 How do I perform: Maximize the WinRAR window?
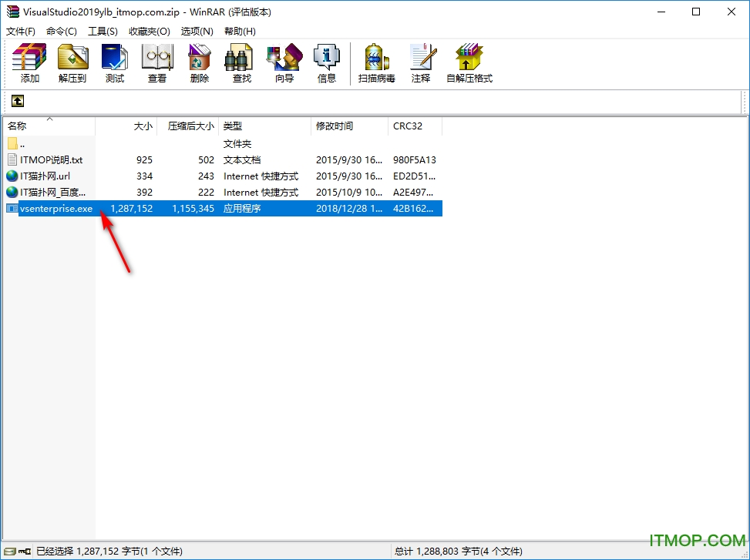click(x=697, y=12)
